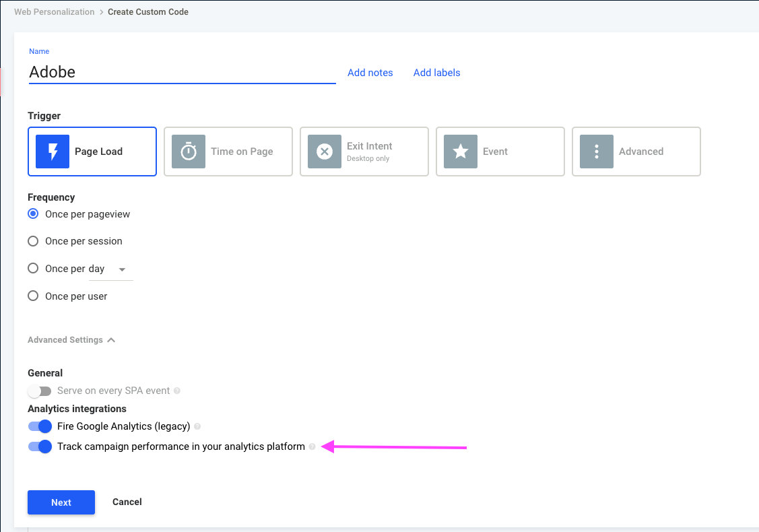This screenshot has width=759, height=532.
Task: Click help icon after Track campaign performance
Action: [312, 446]
